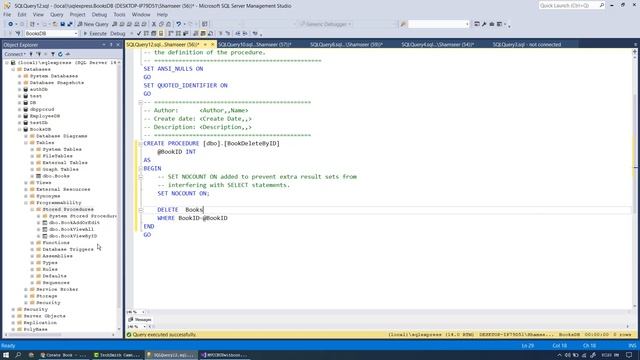Select the Service Broker folder
The height and width of the screenshot is (360, 640).
coord(57,289)
